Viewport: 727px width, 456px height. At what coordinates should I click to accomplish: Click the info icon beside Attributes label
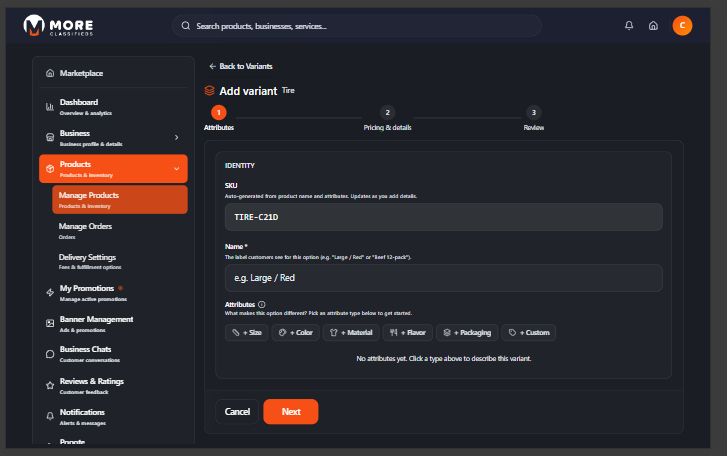[x=262, y=304]
